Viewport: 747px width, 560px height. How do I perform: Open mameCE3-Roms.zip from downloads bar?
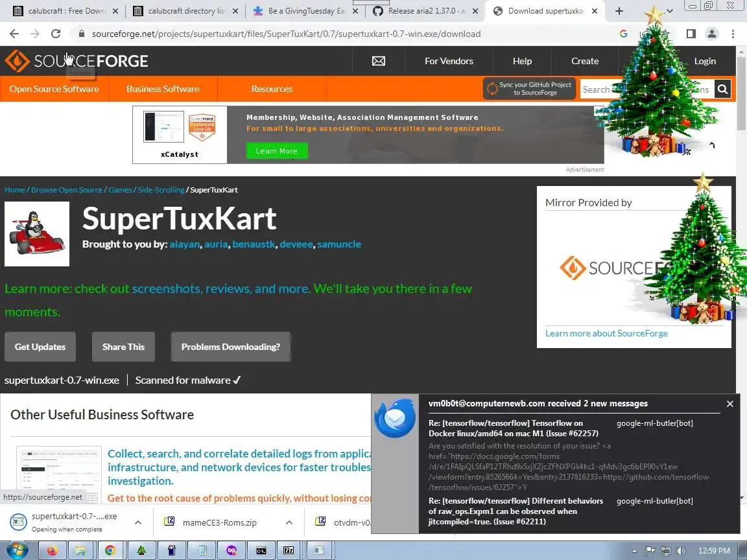pyautogui.click(x=219, y=522)
